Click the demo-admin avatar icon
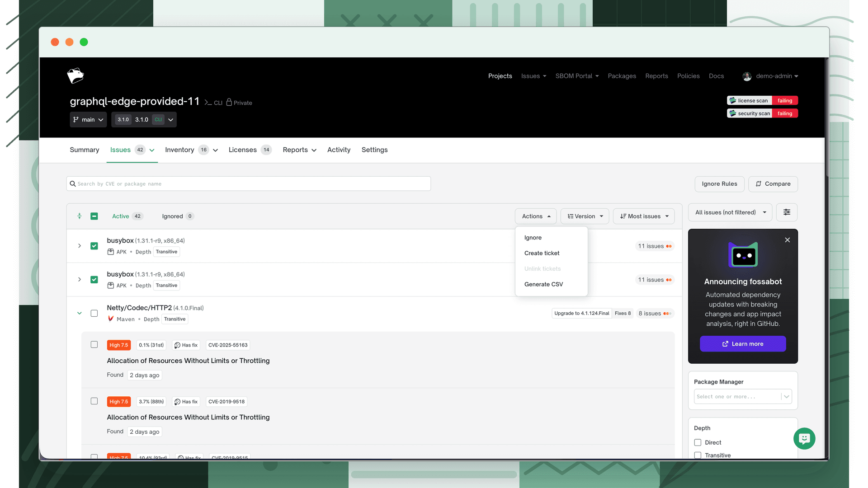Image resolution: width=868 pixels, height=488 pixels. (x=747, y=76)
